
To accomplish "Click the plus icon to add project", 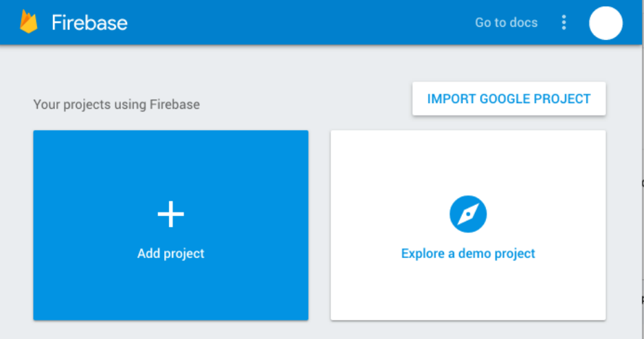I will tap(171, 214).
